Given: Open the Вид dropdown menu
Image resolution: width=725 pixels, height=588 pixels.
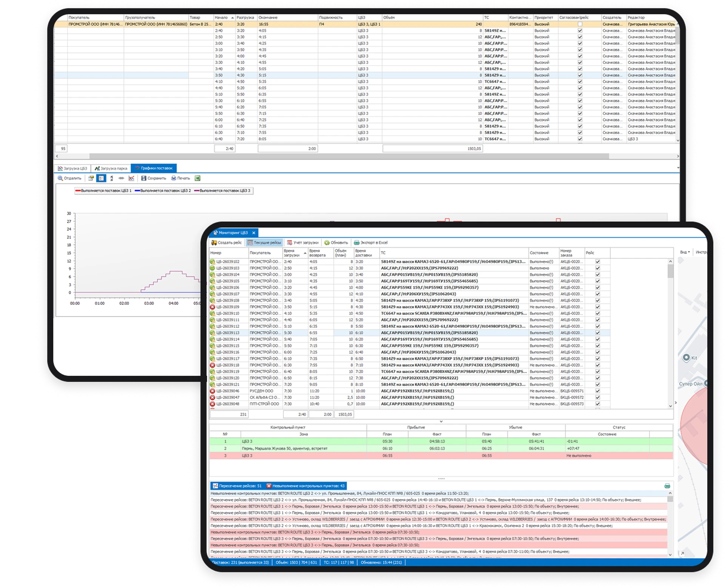Looking at the screenshot, I should (685, 252).
